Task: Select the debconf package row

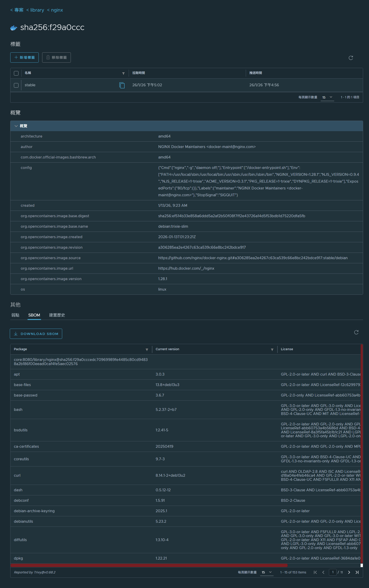Action: pyautogui.click(x=185, y=500)
